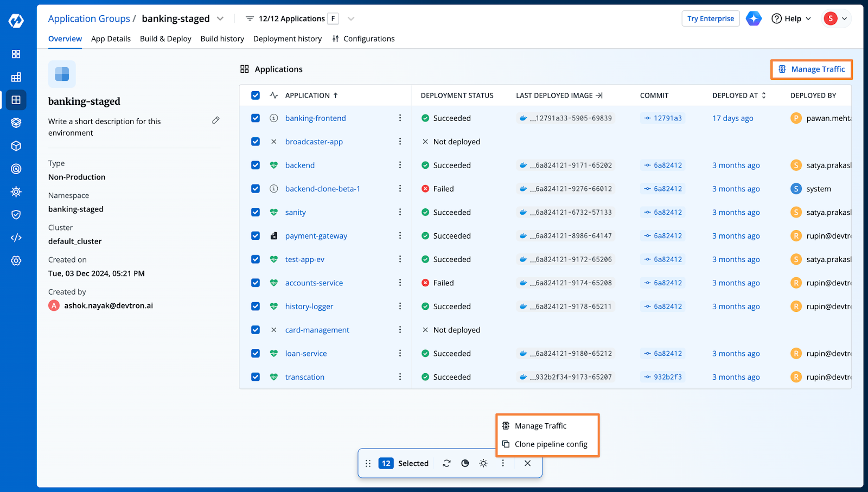Open the code brackets icon in sidebar
Image resolution: width=868 pixels, height=492 pixels.
16,238
